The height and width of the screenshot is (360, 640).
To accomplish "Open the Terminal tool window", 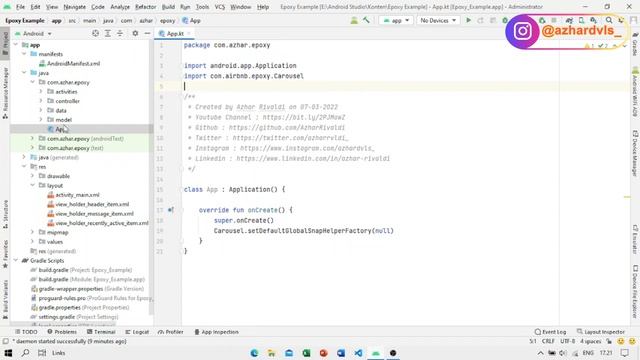I will click(x=101, y=332).
